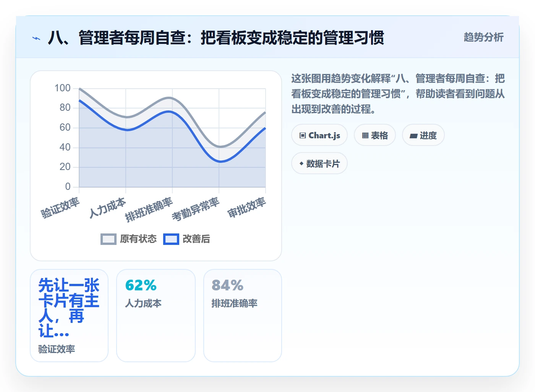Select the 数据卡片 tag
Screen dimensions: 535x392
[x=319, y=164]
